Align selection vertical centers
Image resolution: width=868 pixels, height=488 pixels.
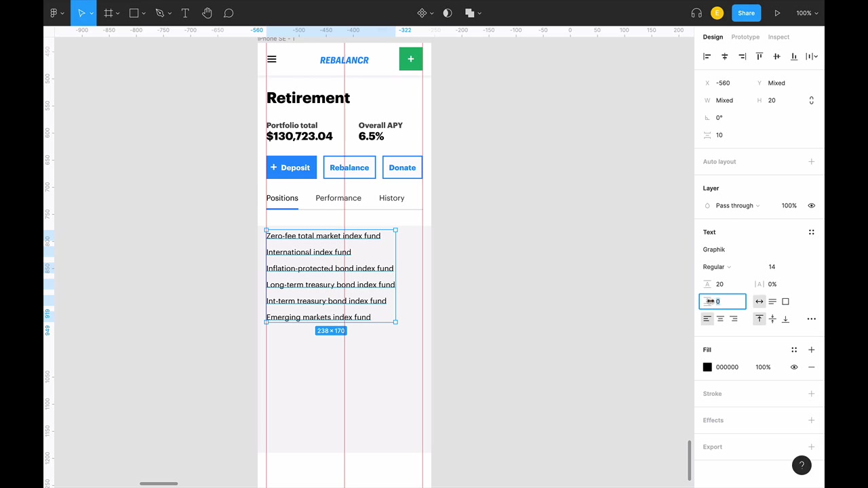pyautogui.click(x=776, y=56)
